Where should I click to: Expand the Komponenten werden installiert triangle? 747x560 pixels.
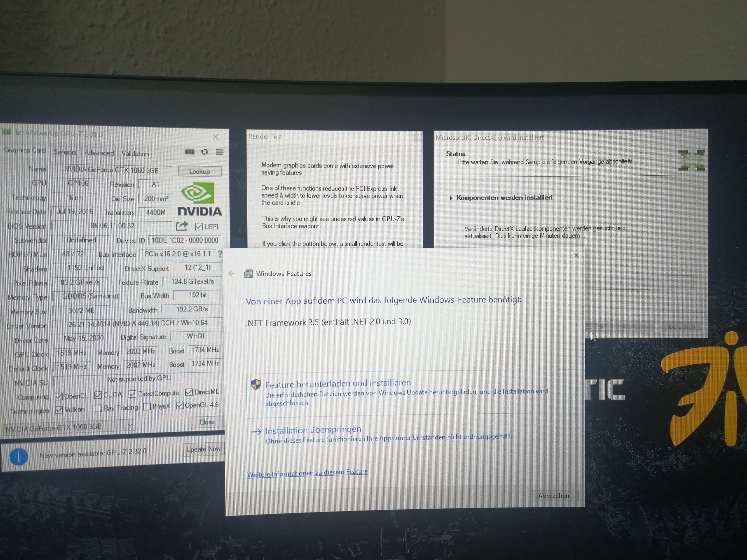pyautogui.click(x=451, y=198)
